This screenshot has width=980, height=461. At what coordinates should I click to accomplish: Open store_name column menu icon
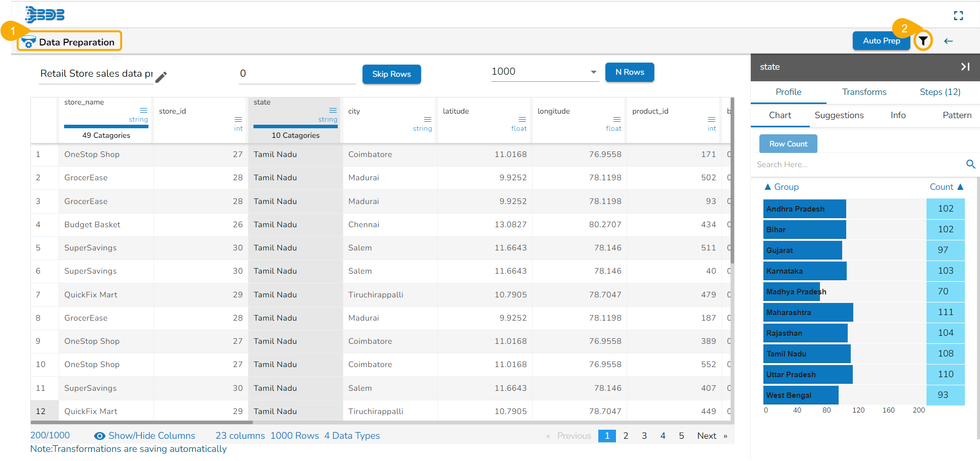point(143,110)
